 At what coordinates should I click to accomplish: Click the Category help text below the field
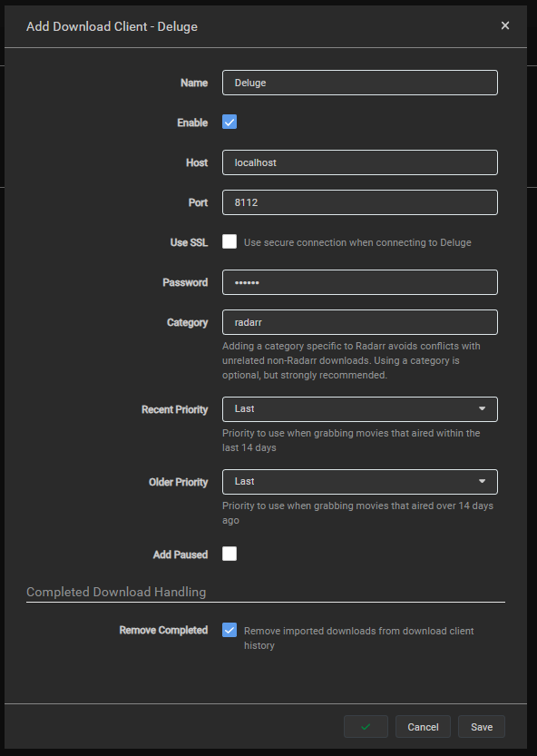coord(354,359)
